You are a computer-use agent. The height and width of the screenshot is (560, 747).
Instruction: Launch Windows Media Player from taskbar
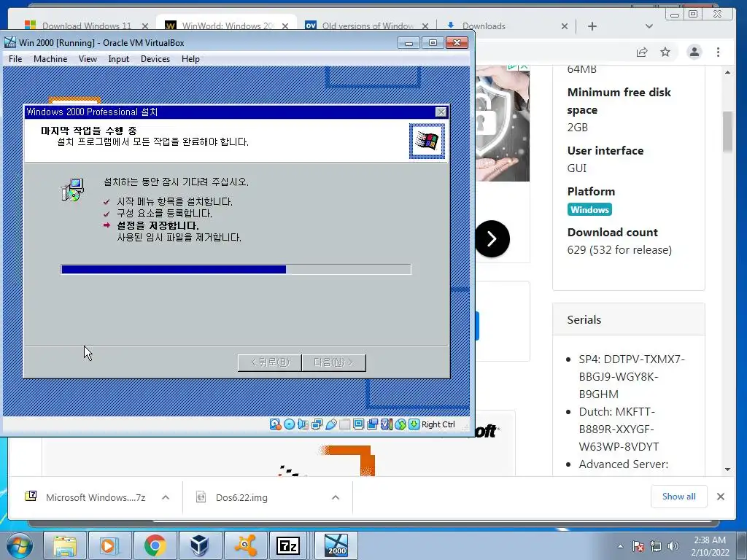coord(109,545)
